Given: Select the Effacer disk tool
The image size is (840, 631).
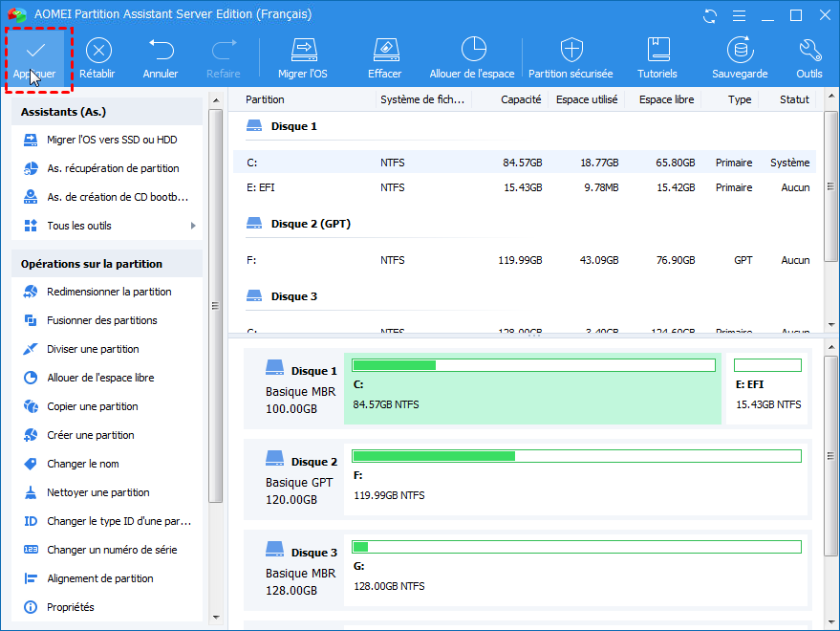Looking at the screenshot, I should coord(384,57).
